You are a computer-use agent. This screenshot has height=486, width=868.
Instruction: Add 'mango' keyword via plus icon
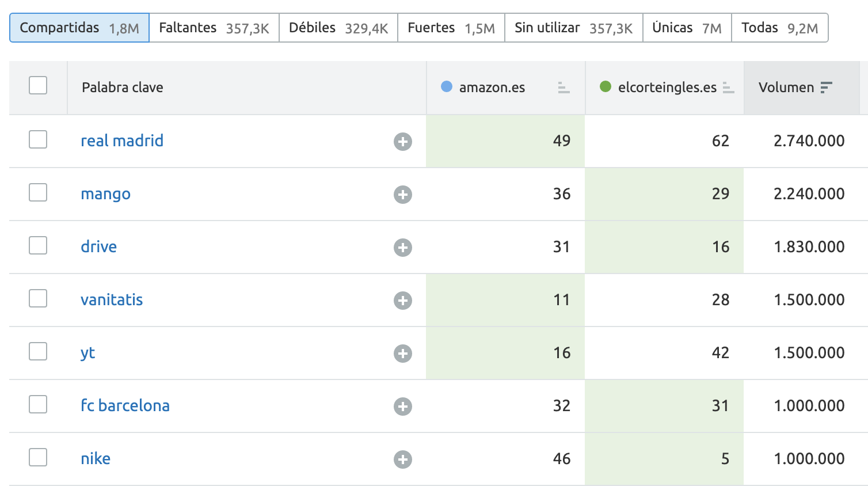[403, 195]
